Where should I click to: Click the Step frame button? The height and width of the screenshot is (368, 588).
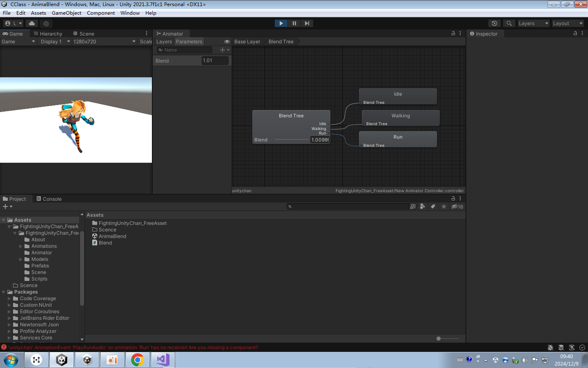click(x=307, y=23)
